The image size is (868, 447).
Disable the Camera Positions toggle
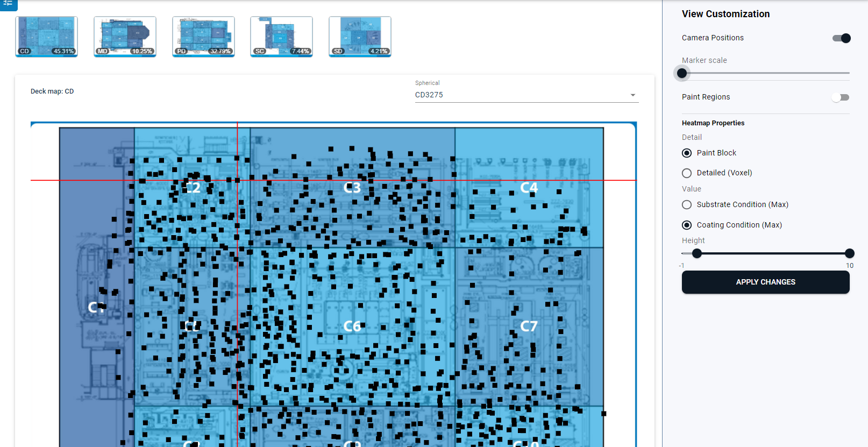click(x=841, y=38)
